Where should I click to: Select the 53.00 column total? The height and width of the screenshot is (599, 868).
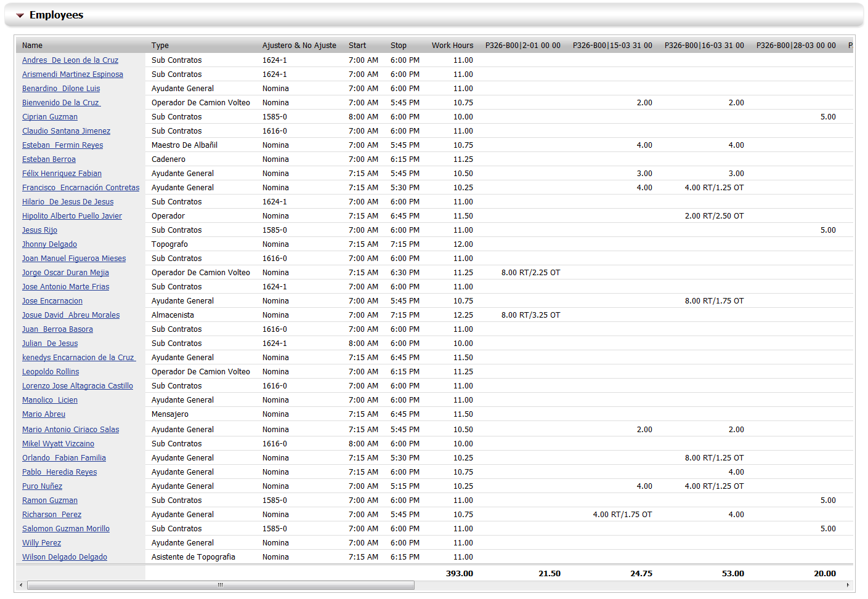click(x=733, y=574)
